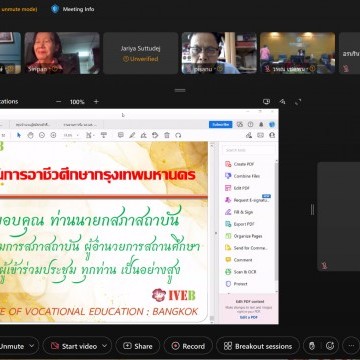This screenshot has height=360, width=360.
Task: Zoom in shared content with plus
Action: click(x=96, y=102)
